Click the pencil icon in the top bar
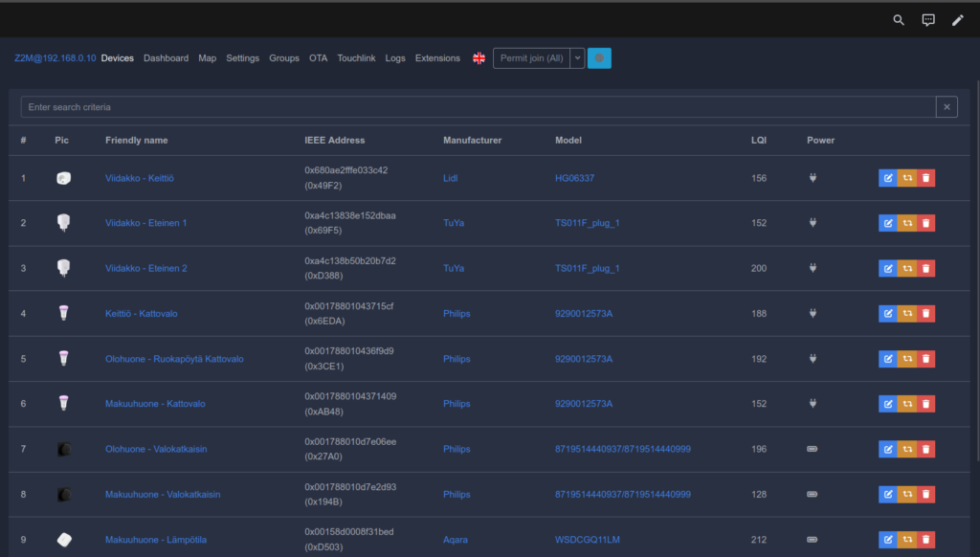The image size is (980, 557). (957, 19)
